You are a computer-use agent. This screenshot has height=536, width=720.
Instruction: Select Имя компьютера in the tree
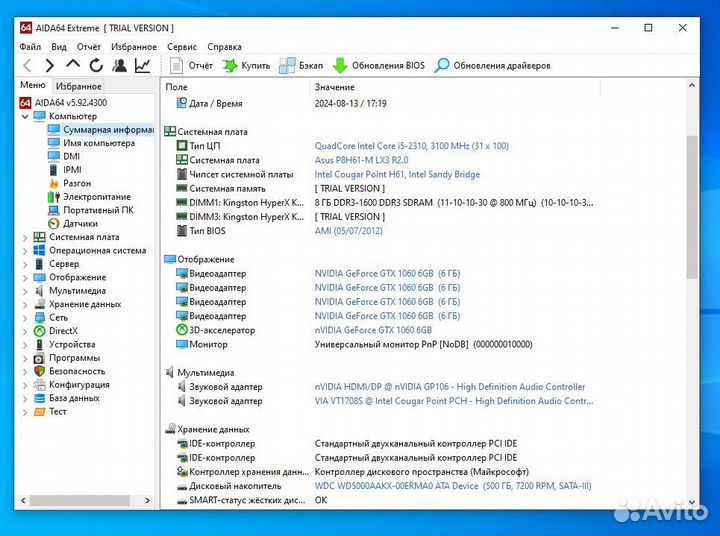91,143
